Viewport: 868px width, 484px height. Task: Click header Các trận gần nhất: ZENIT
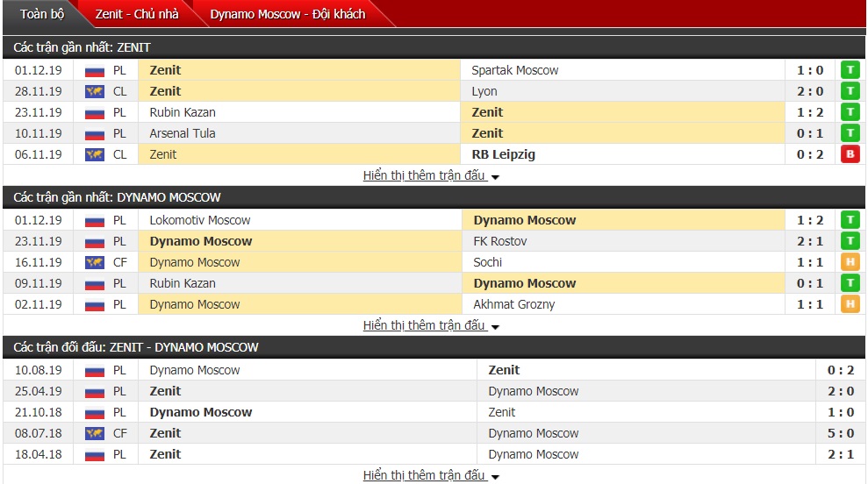pos(82,47)
